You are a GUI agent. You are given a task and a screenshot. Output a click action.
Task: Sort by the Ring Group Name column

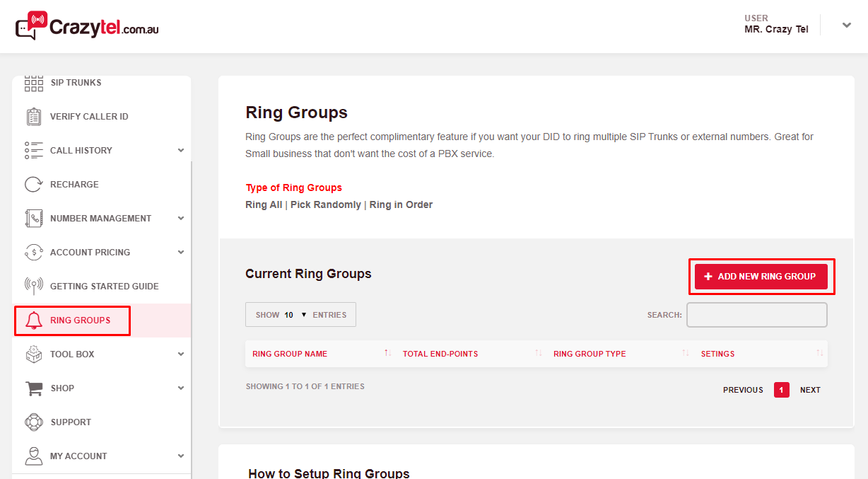pyautogui.click(x=290, y=354)
